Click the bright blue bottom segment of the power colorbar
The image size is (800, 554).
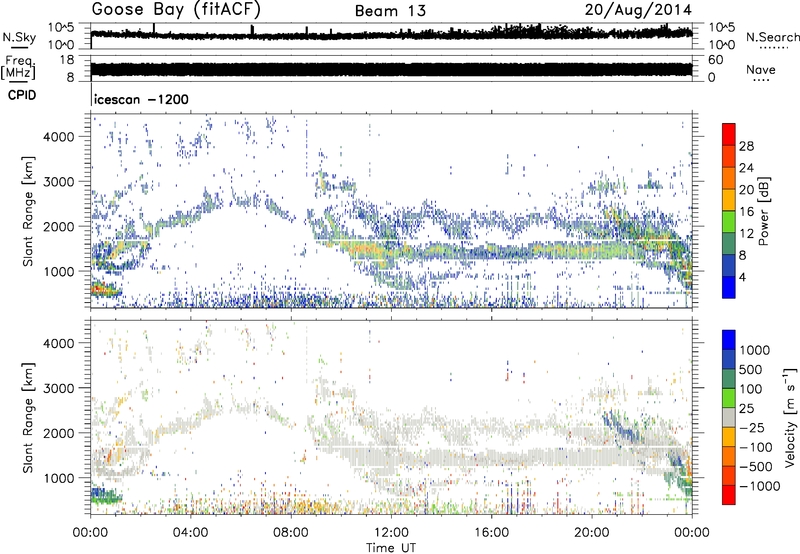click(729, 287)
